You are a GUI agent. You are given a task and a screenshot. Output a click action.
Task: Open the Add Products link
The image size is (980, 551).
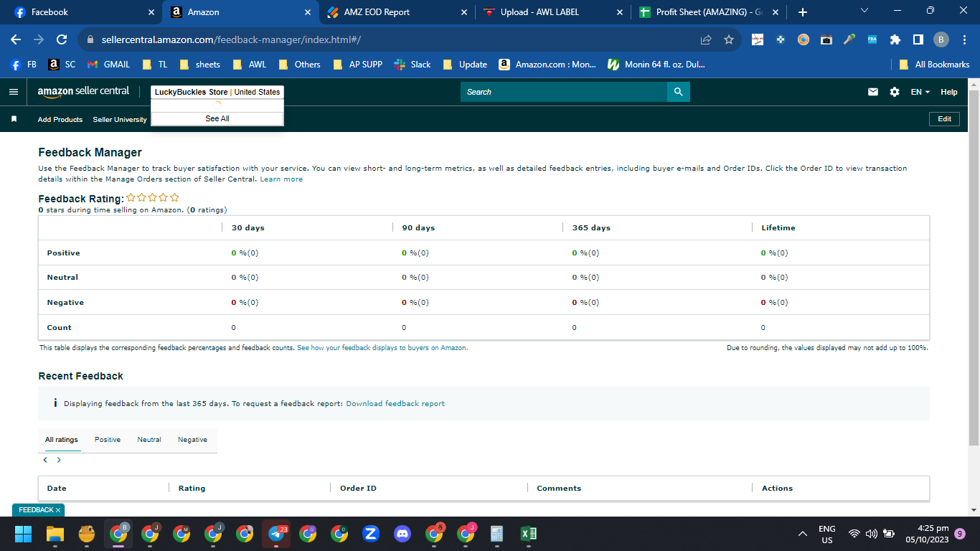(60, 119)
